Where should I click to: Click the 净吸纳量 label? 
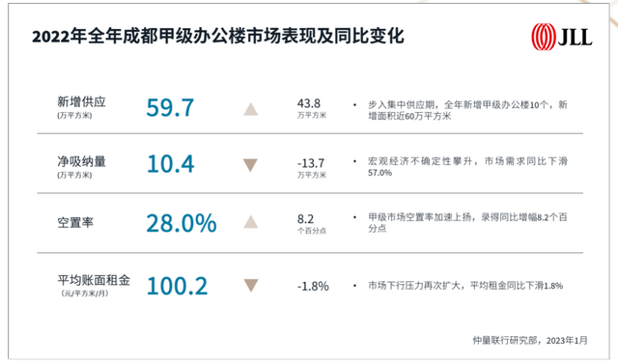click(x=81, y=161)
